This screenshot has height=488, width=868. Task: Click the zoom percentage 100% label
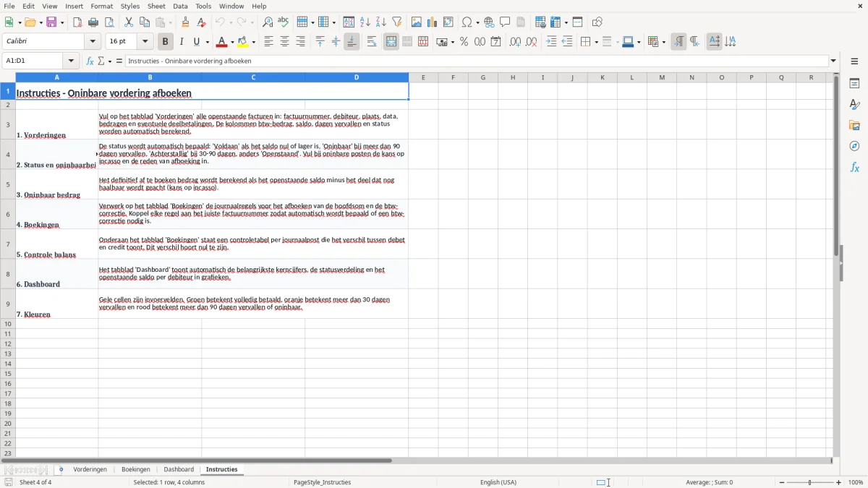coord(856,482)
